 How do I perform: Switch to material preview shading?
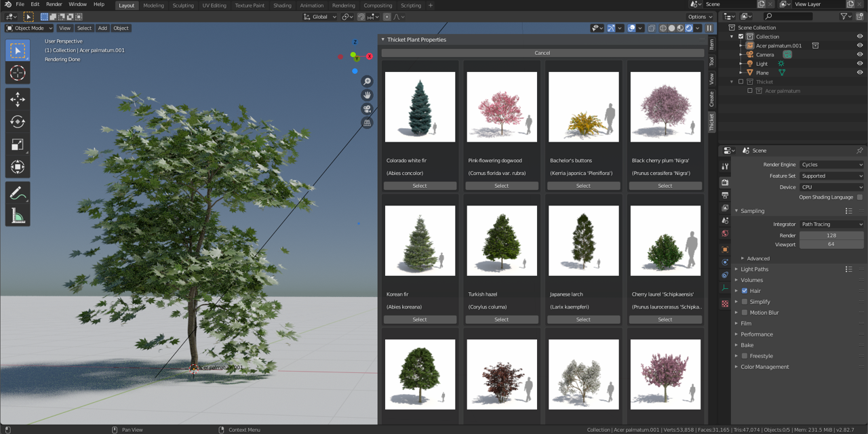680,28
